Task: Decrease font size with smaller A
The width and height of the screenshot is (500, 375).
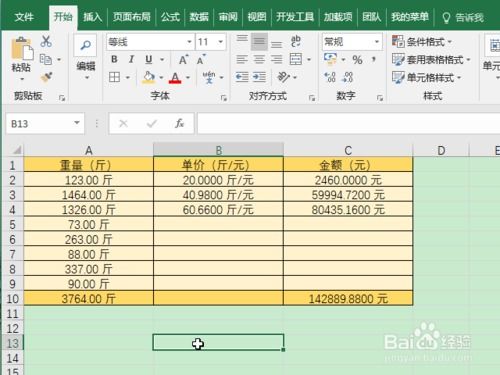Action: click(201, 59)
